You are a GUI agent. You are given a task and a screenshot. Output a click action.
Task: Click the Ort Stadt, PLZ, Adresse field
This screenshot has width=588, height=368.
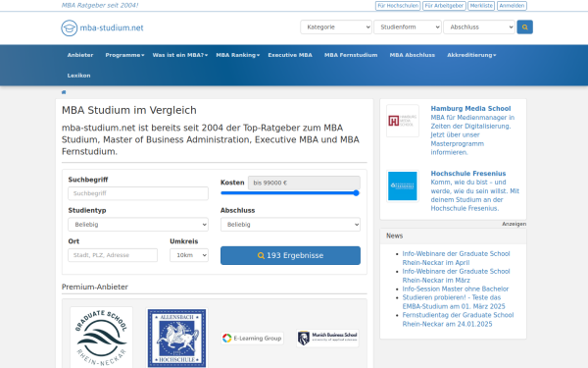113,255
